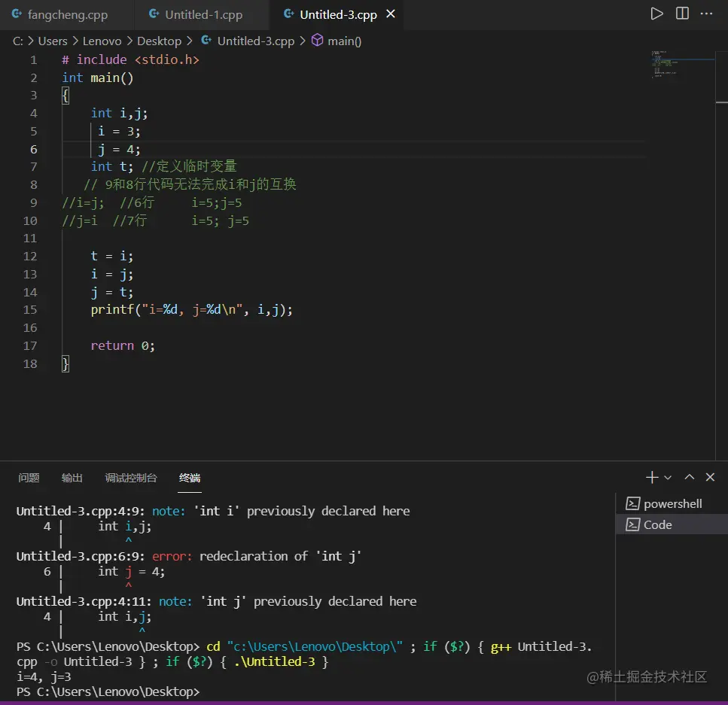
Task: Click the 't = i;' assignment line
Action: point(112,257)
